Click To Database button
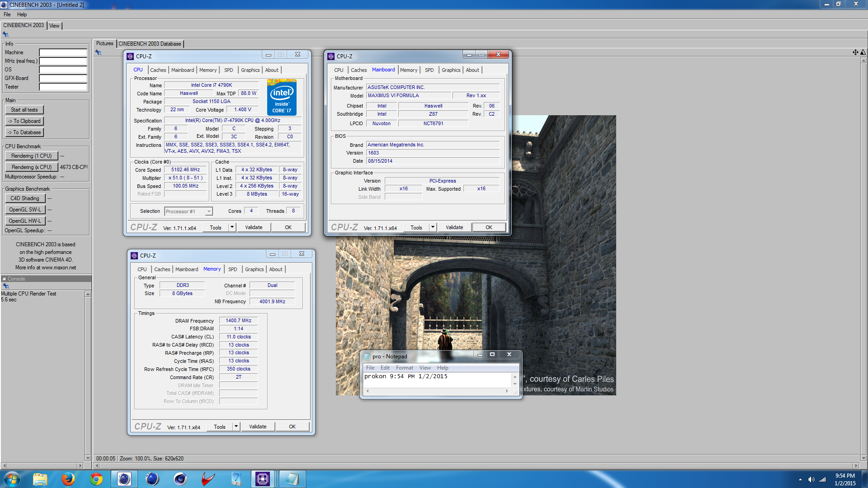 (x=24, y=132)
